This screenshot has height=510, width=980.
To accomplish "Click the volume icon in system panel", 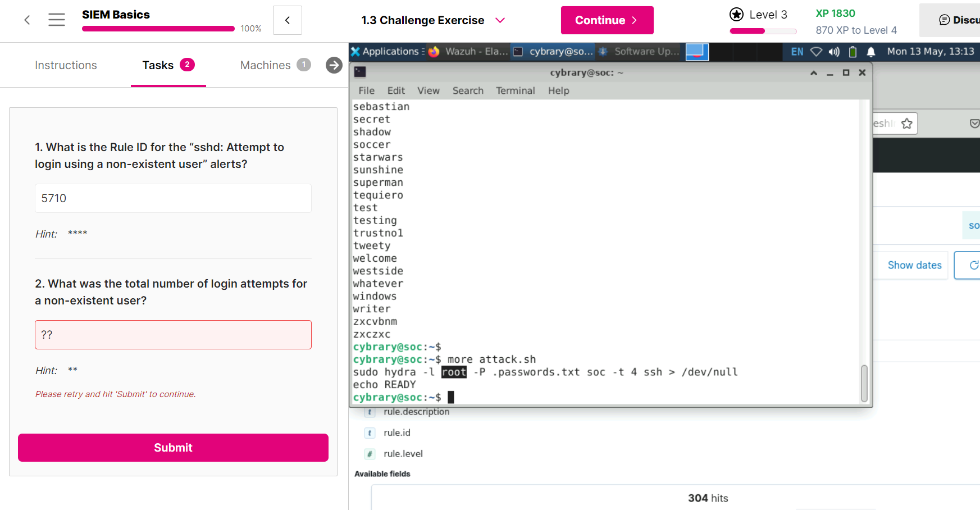I will (834, 52).
